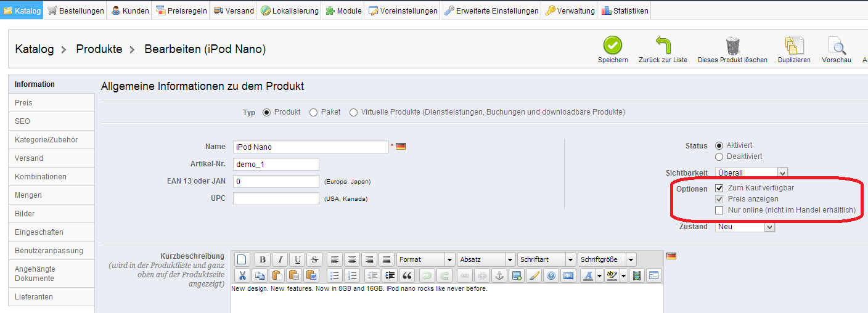Viewport: 868px width, 313px height.
Task: Select the Virtuelle Produkte radio button
Action: click(353, 112)
